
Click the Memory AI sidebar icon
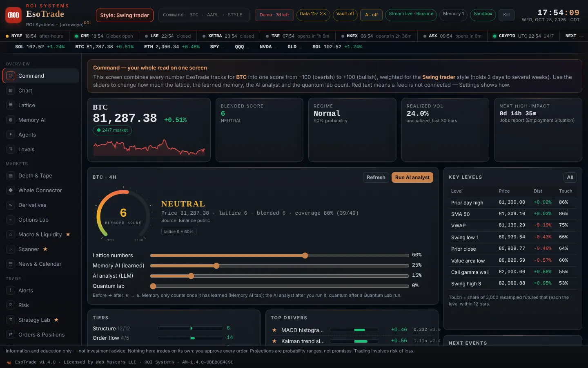(11, 120)
